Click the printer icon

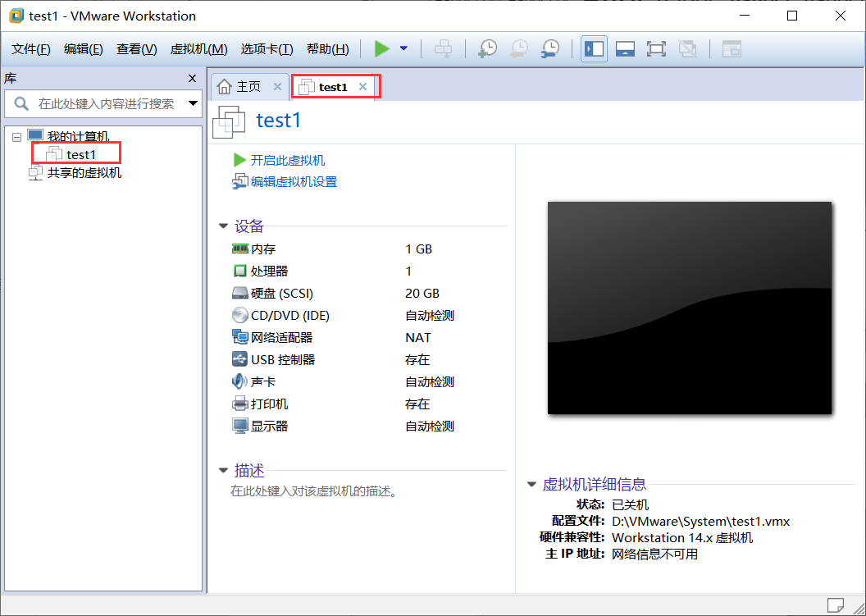pos(239,404)
